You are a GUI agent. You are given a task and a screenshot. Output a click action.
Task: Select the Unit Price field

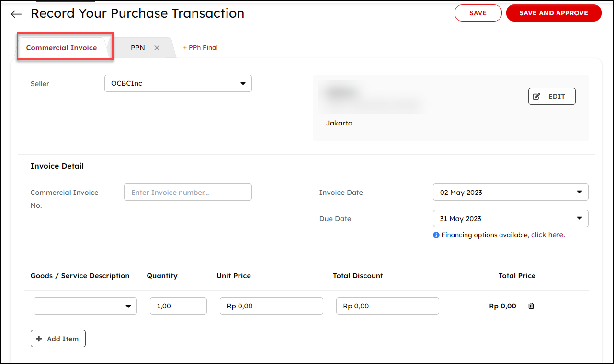pos(271,306)
